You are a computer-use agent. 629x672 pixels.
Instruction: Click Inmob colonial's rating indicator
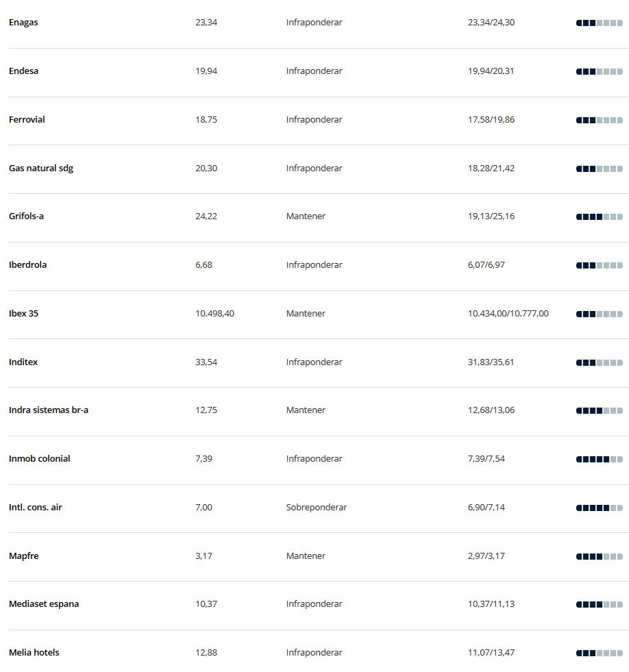coord(599,460)
